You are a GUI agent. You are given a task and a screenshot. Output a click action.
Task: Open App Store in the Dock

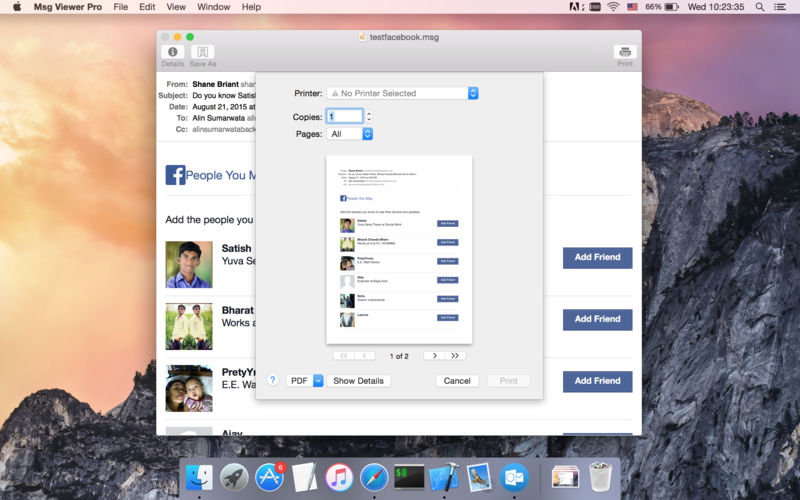tap(269, 478)
